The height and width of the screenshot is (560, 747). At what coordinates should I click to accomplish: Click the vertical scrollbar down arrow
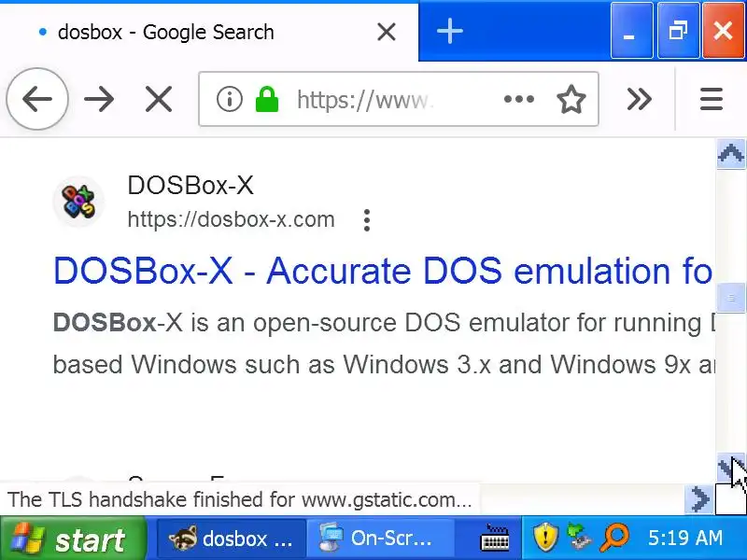731,469
